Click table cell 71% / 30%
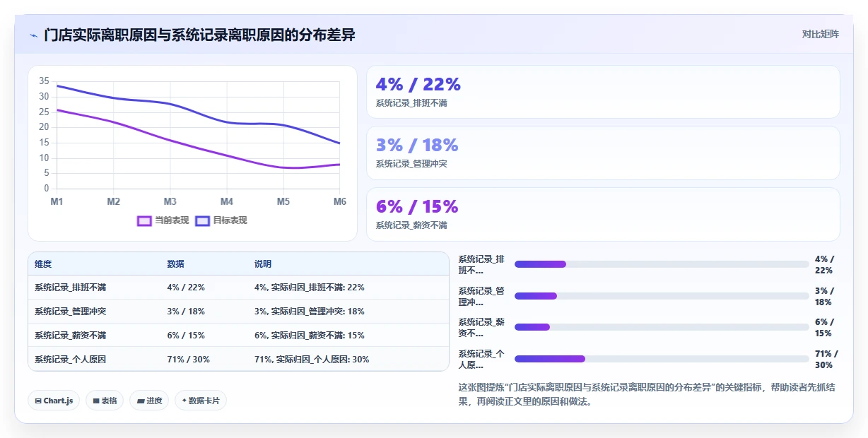Screen dimensions: 868x438 pos(189,360)
